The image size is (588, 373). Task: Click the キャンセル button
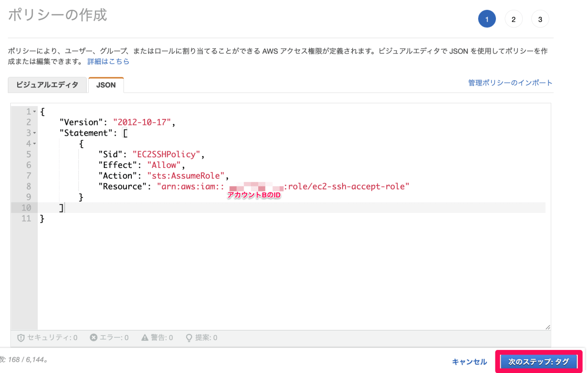click(x=469, y=362)
